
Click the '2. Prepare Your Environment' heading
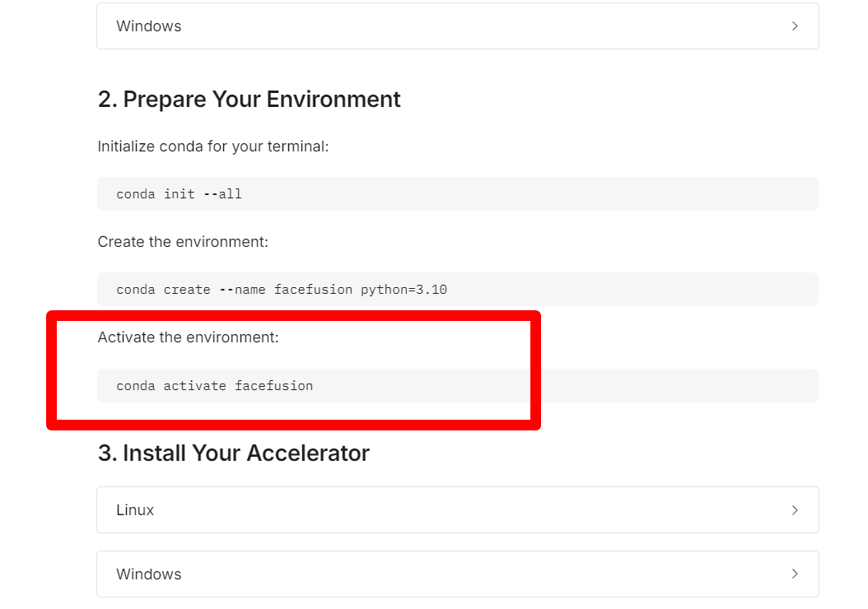click(249, 100)
